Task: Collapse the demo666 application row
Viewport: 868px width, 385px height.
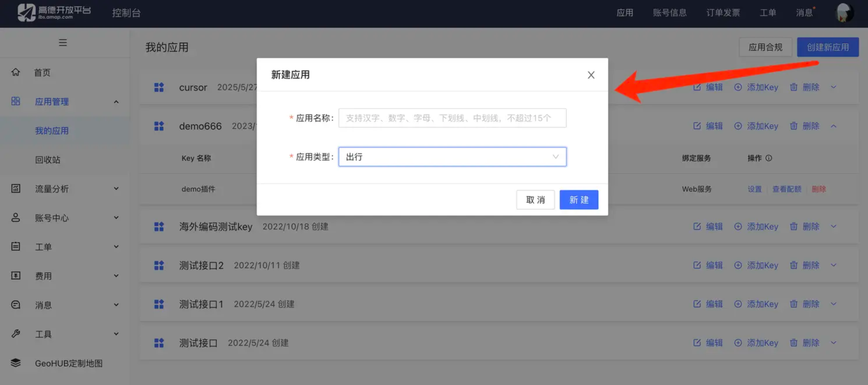Action: point(834,126)
